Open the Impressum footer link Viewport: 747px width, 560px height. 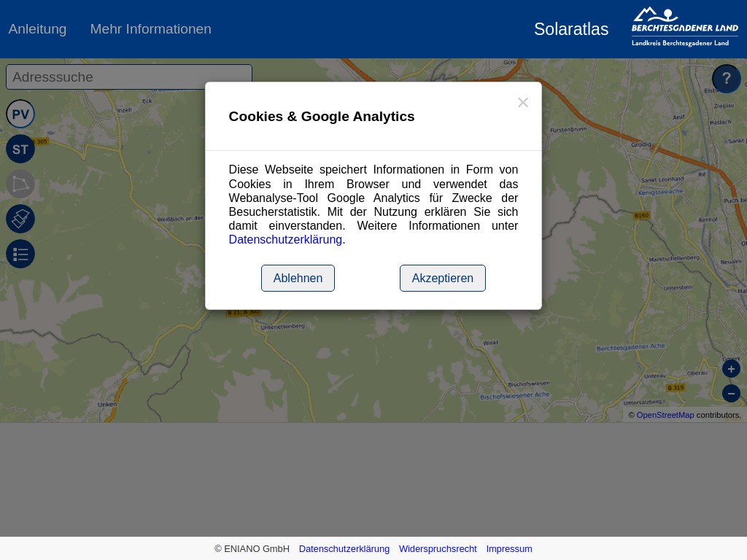509,548
